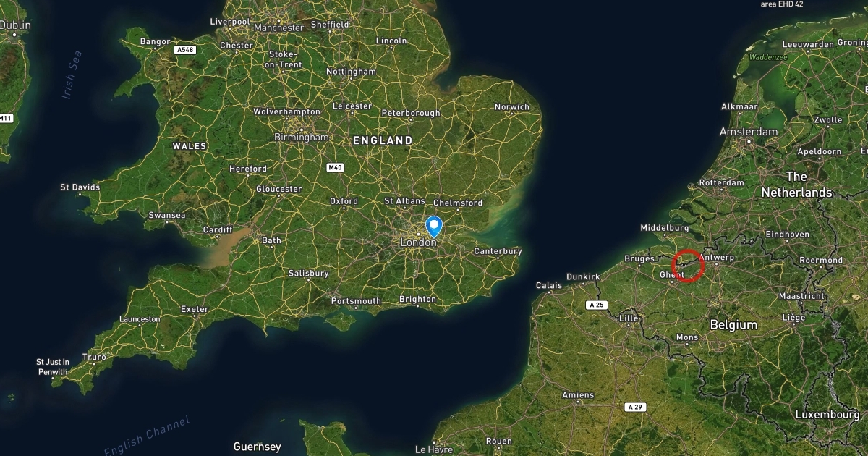
Task: Select the Birmingham city label
Action: (x=302, y=137)
